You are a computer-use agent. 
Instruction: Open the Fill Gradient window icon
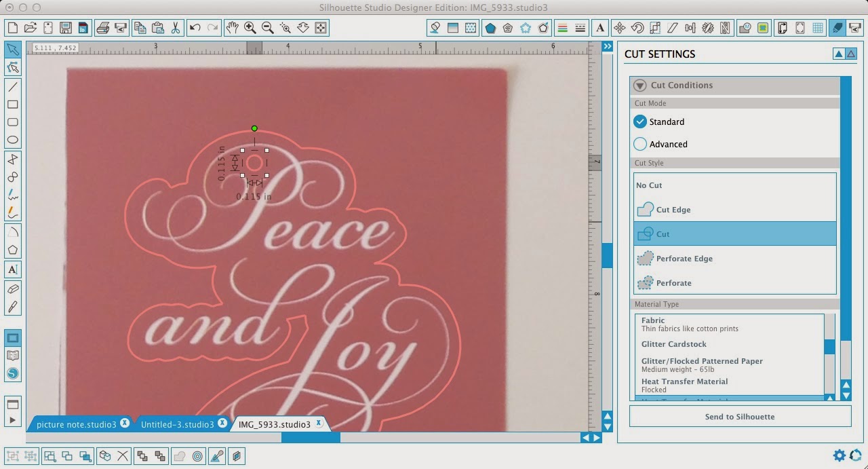coord(453,28)
